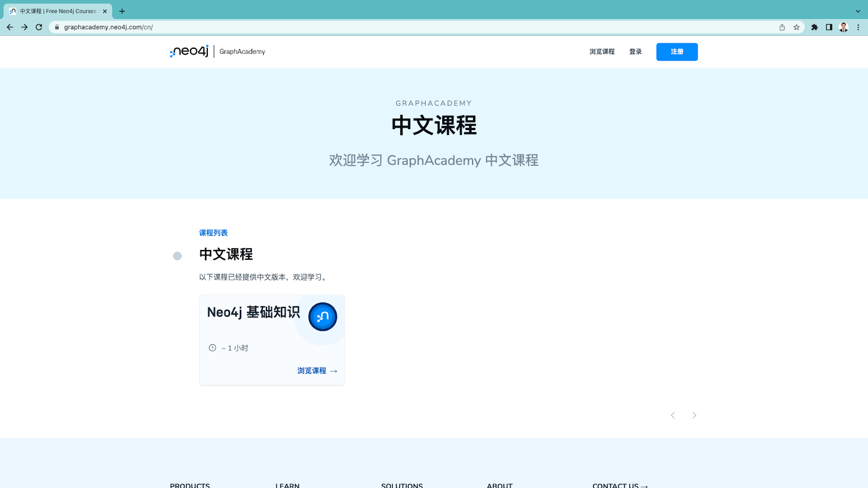Toggle the browser side panel icon
Screen dimensions: 868x488
[829, 27]
